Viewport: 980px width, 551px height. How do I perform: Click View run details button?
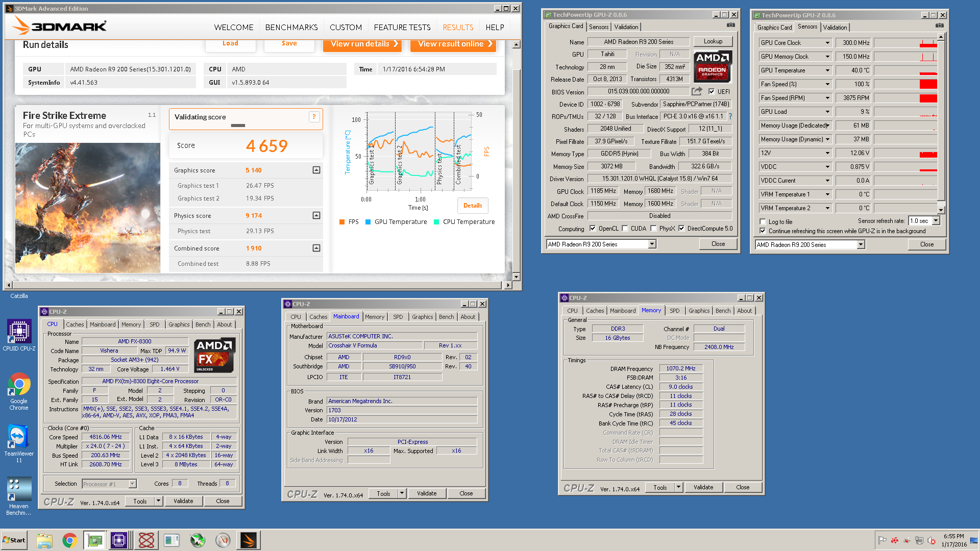click(x=362, y=44)
